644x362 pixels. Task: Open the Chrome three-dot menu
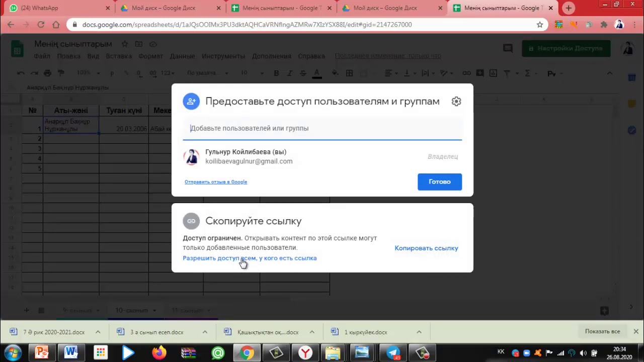tap(634, 24)
